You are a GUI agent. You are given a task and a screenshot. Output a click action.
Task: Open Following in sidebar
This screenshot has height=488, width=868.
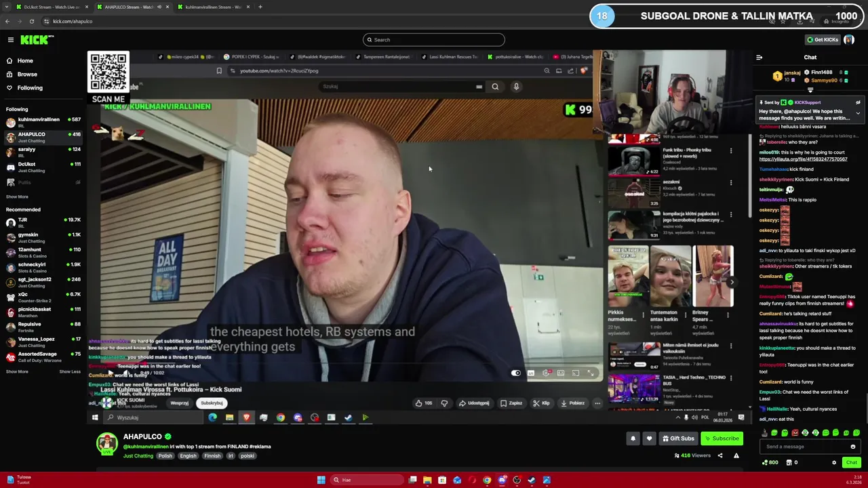pyautogui.click(x=30, y=87)
